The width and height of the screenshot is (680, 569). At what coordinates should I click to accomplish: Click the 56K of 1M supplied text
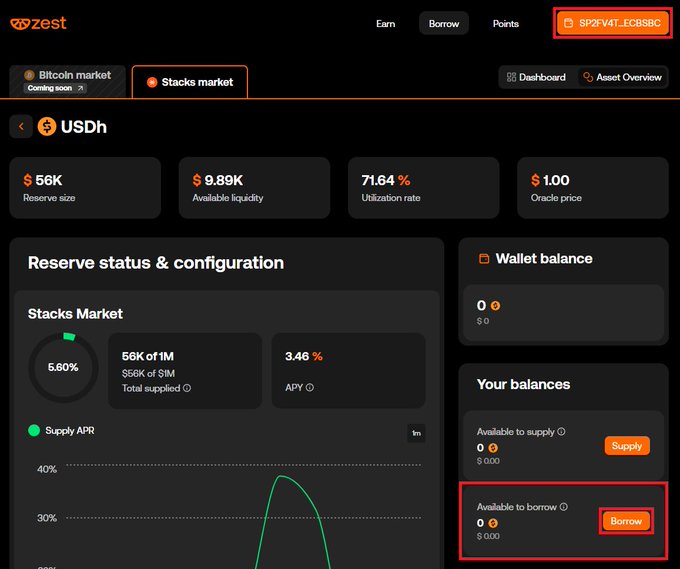tap(148, 356)
